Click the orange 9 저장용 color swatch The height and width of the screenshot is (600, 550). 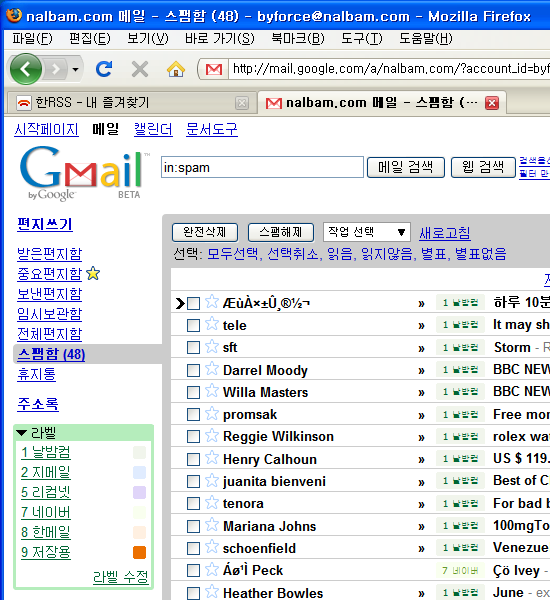pos(139,552)
